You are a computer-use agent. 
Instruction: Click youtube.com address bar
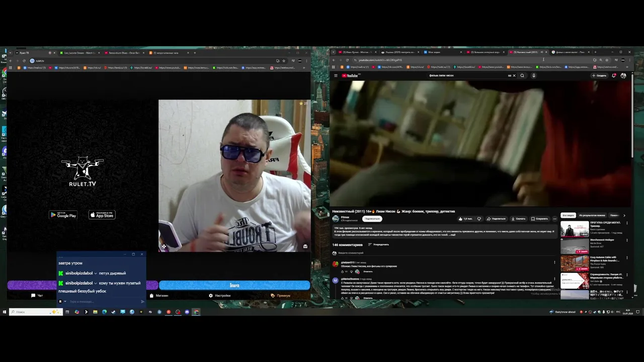473,60
